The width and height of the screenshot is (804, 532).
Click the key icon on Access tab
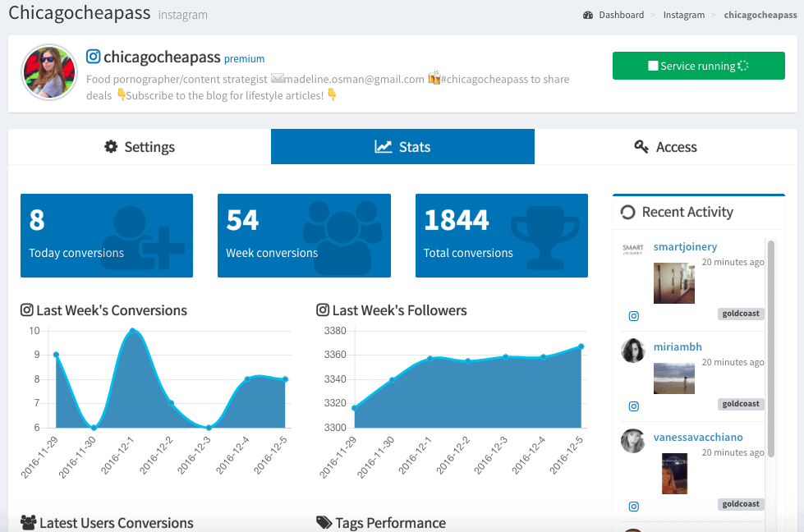641,147
